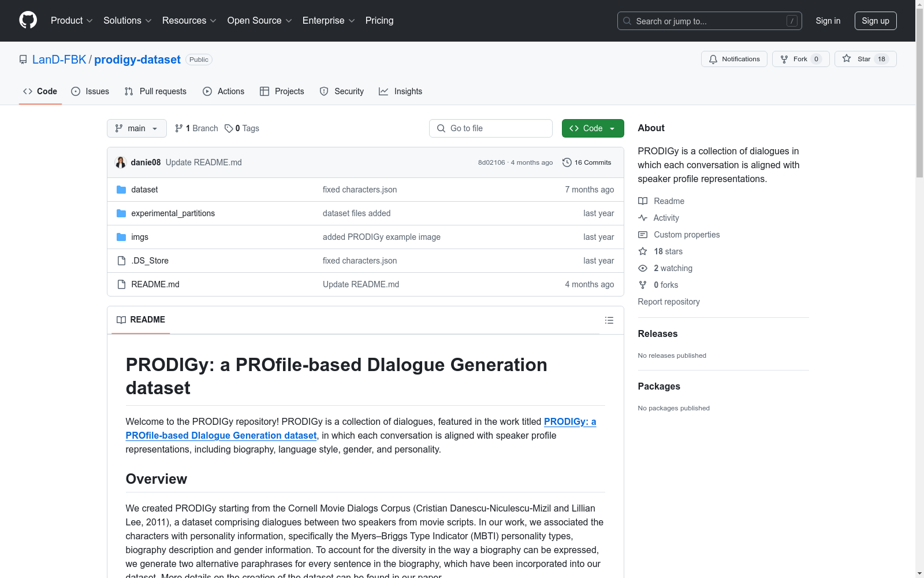924x578 pixels.
Task: Click the Search or jump to field
Action: point(709,21)
